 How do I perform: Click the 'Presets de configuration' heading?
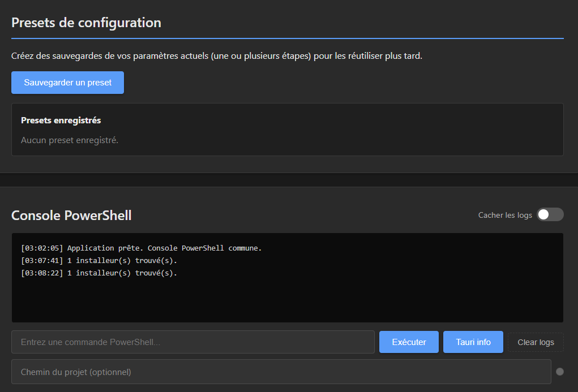tap(86, 23)
